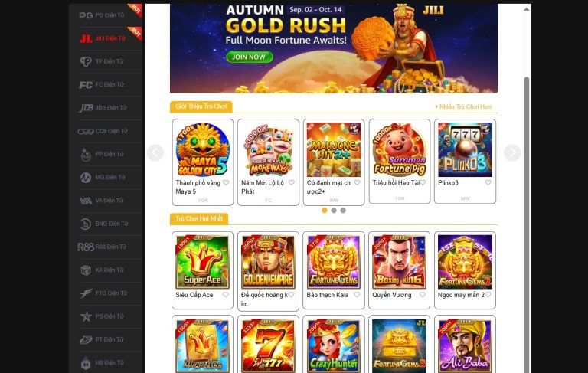Open the Golden Empire game icon
588x373 pixels.
point(268,262)
